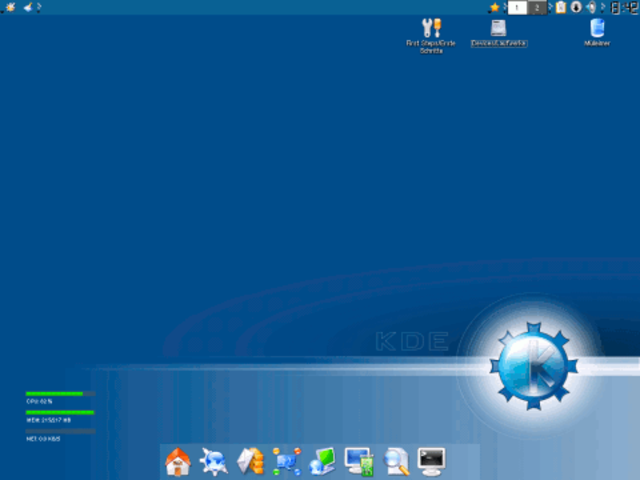Image resolution: width=640 pixels, height=480 pixels.
Task: Click the CPU percentage text
Action: 39,402
